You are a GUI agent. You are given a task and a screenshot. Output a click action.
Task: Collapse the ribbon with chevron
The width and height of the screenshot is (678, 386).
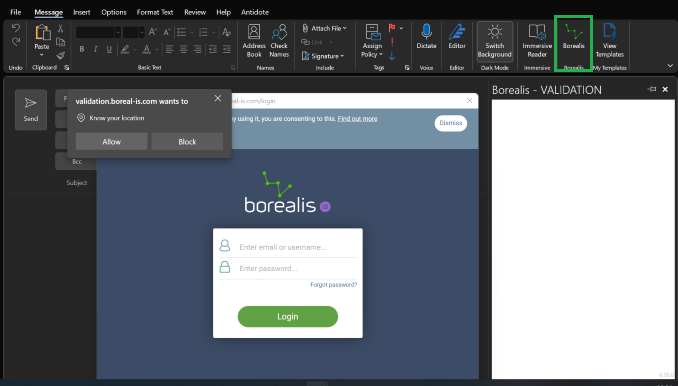(670, 66)
